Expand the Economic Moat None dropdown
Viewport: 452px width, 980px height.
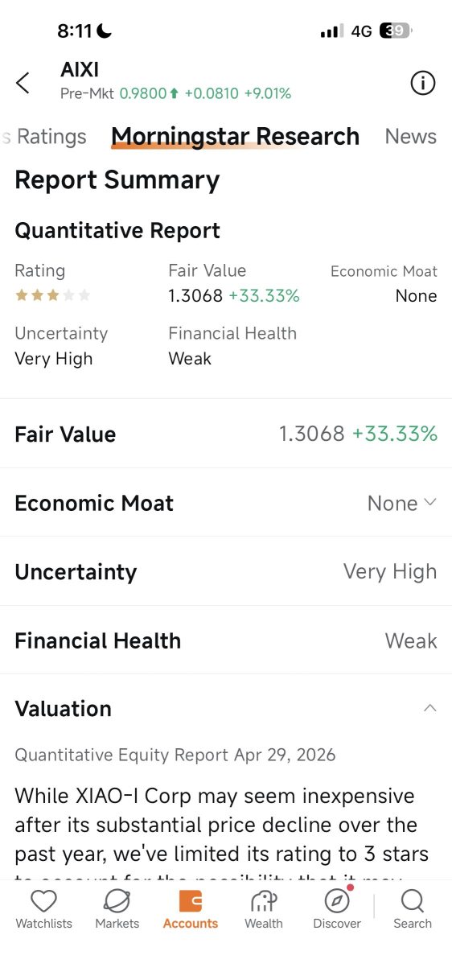402,503
